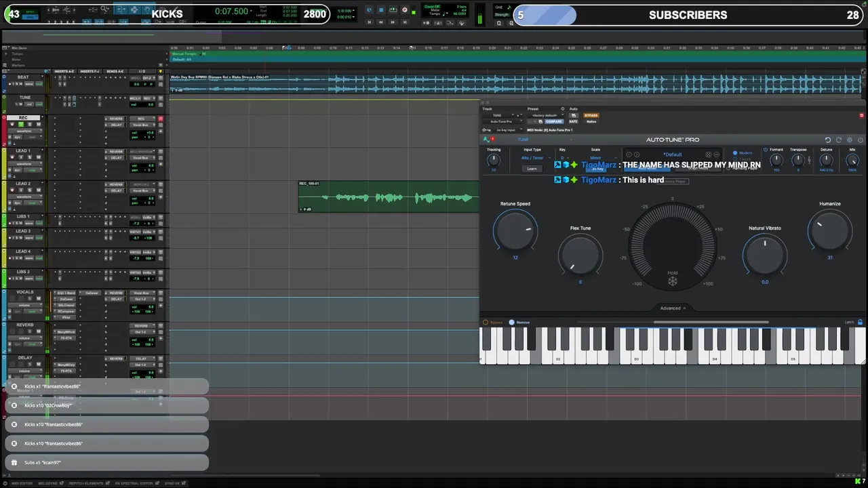Viewport: 868px width, 488px height.
Task: Load previous Auto-Tune preset arrow
Action: (629, 155)
